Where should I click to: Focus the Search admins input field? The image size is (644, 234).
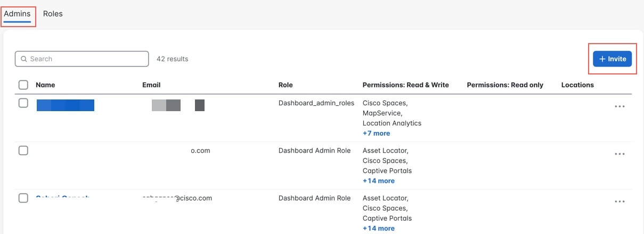click(x=85, y=59)
